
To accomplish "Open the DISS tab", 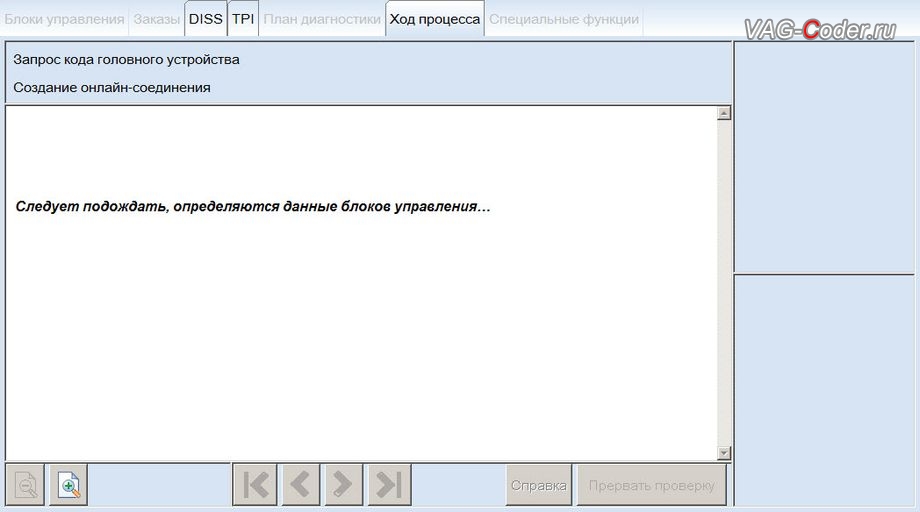I will click(x=205, y=19).
